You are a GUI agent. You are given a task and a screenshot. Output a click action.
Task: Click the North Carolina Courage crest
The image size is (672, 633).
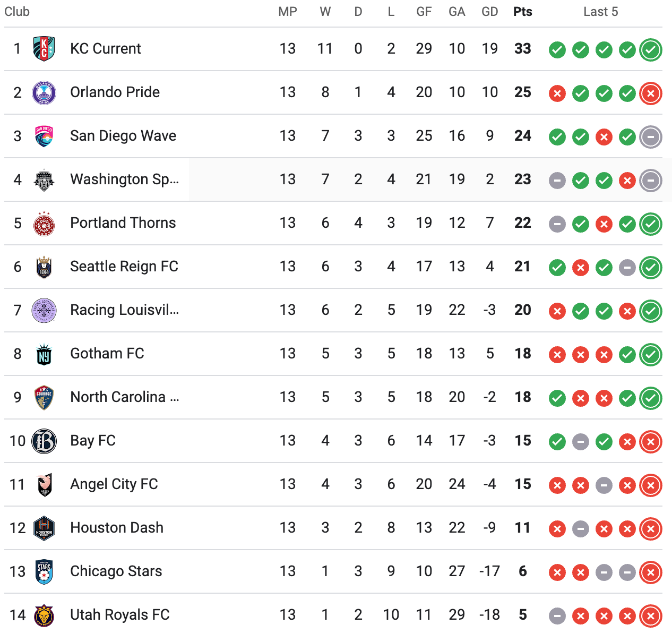tap(44, 397)
